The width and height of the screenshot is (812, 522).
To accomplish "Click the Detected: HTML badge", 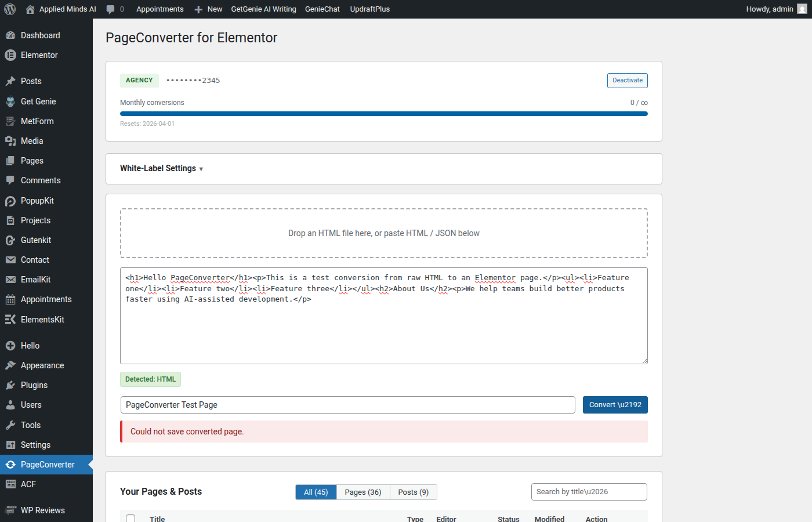I will (151, 379).
